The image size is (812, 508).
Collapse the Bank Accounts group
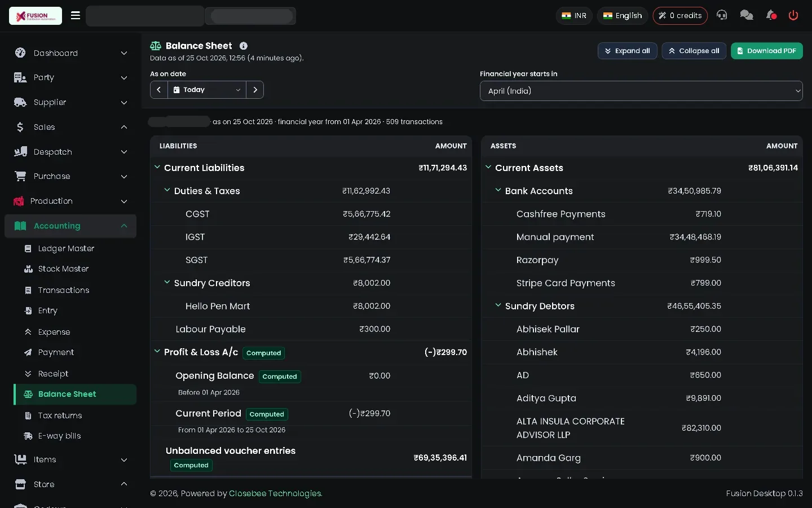tap(498, 190)
